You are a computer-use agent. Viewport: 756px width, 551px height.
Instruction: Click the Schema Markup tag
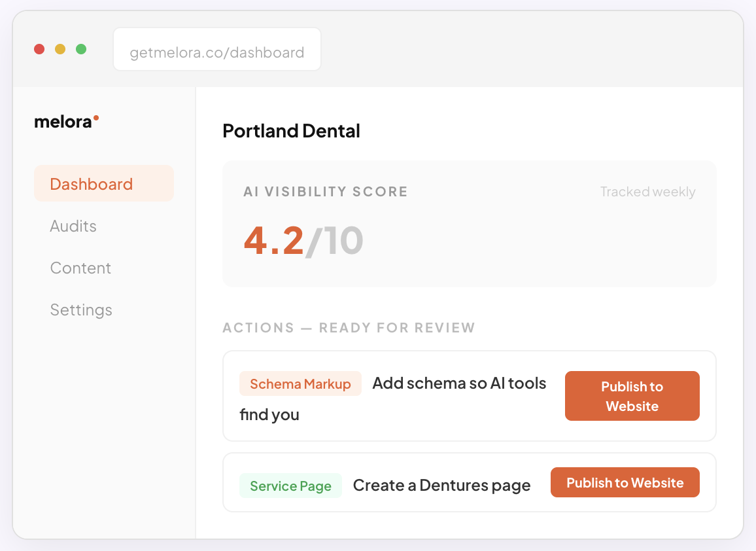pyautogui.click(x=300, y=383)
